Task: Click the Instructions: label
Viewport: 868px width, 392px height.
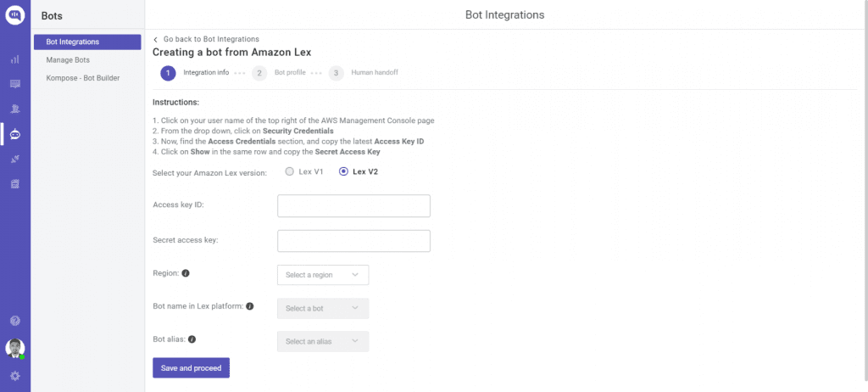Action: (175, 103)
